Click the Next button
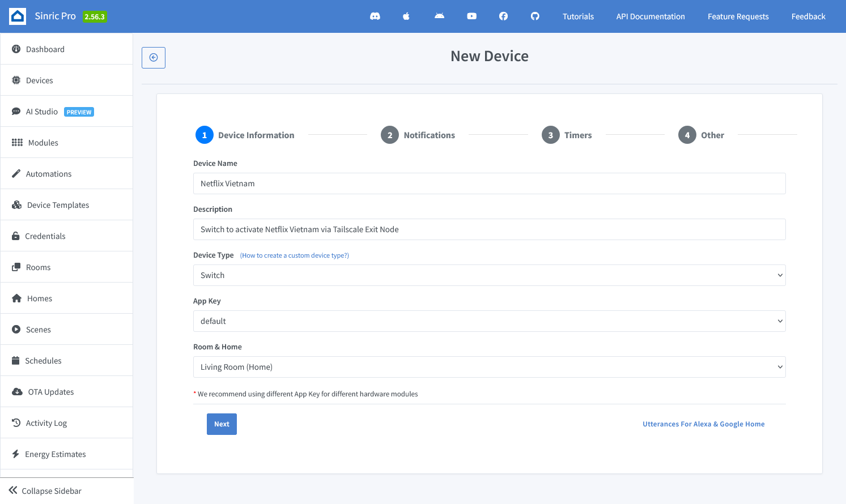Viewport: 846px width, 504px height. pos(222,424)
